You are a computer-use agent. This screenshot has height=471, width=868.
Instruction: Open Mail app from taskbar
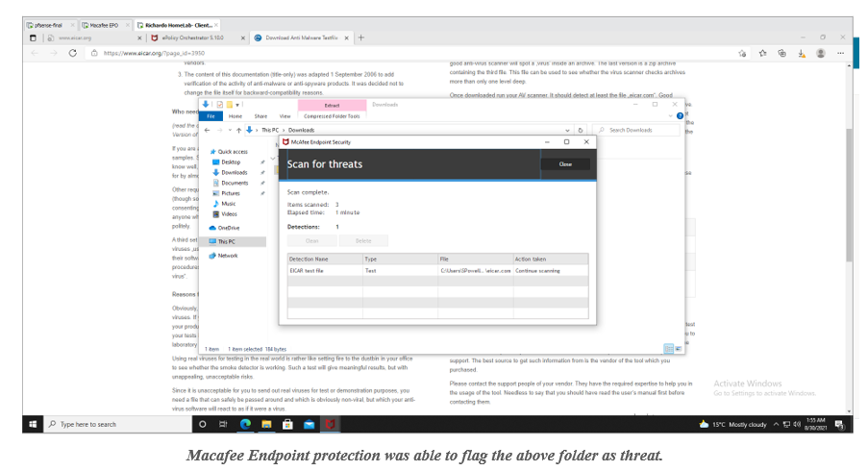[x=309, y=424]
